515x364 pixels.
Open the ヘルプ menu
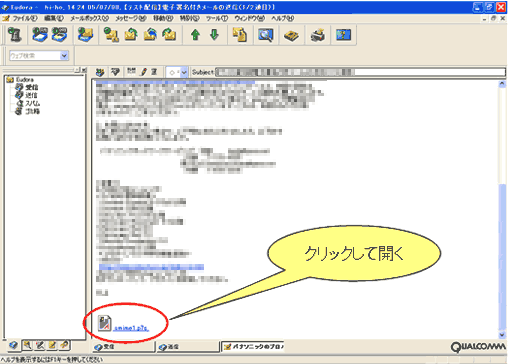pos(282,18)
